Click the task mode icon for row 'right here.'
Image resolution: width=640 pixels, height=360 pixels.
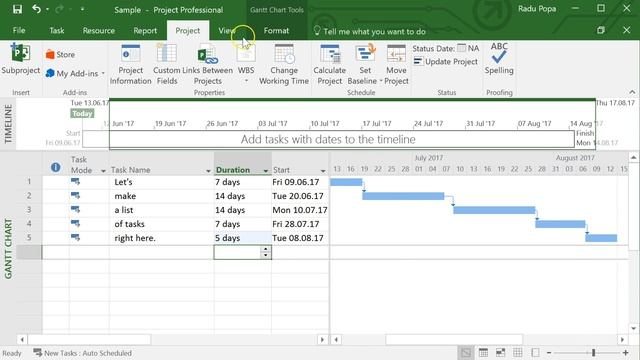(x=75, y=238)
